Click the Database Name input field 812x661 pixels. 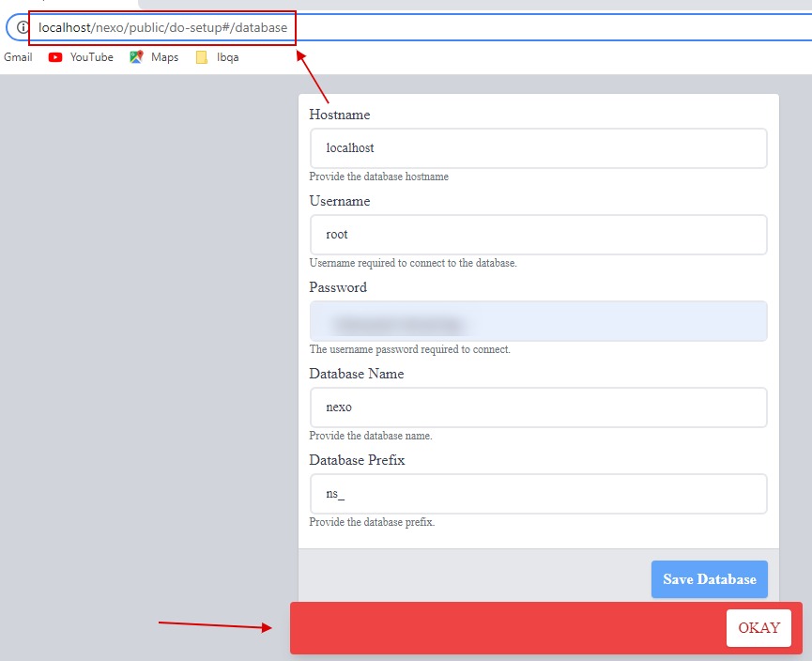[539, 407]
